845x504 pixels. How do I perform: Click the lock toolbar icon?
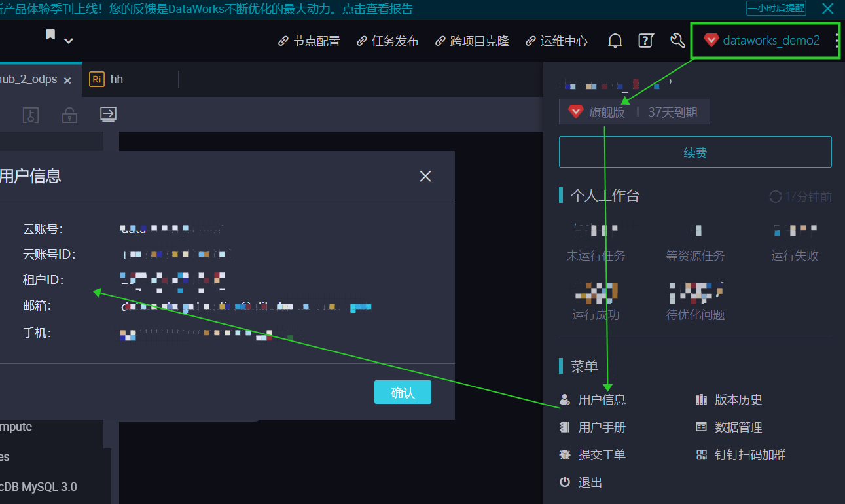click(69, 115)
